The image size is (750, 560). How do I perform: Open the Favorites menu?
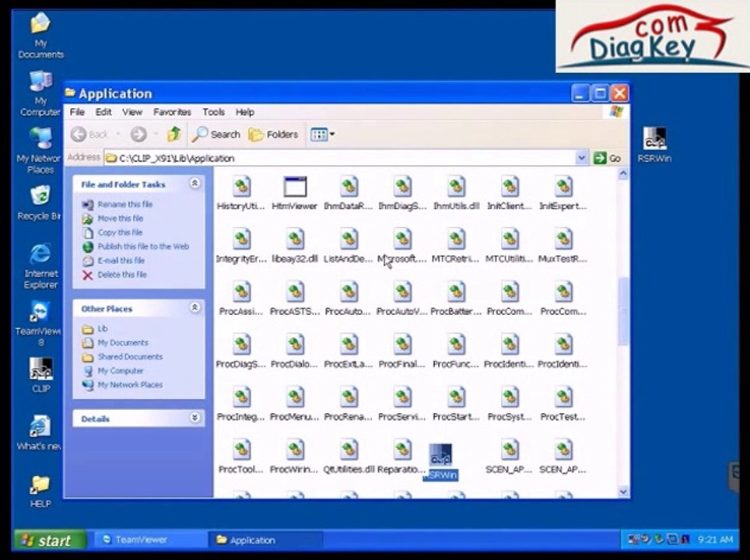[x=172, y=112]
